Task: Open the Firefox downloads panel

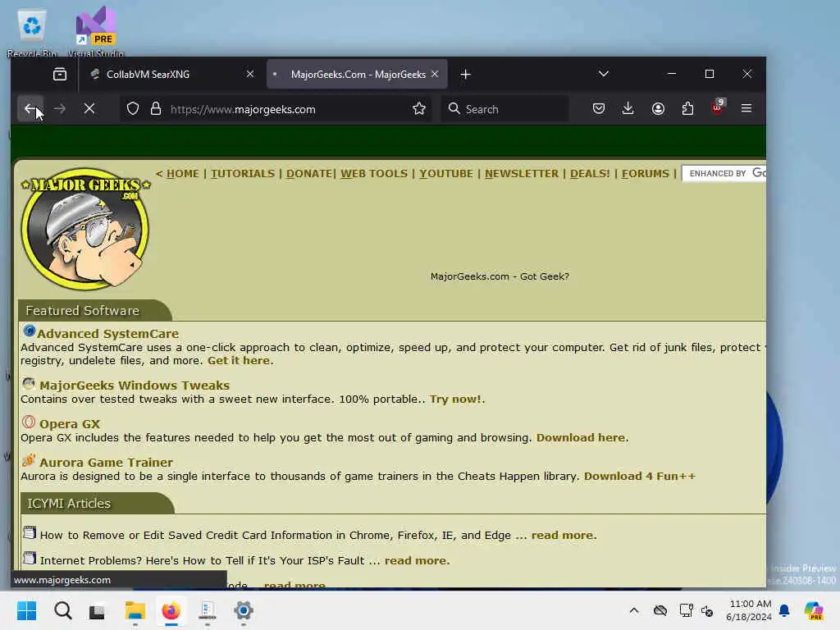Action: pos(628,109)
